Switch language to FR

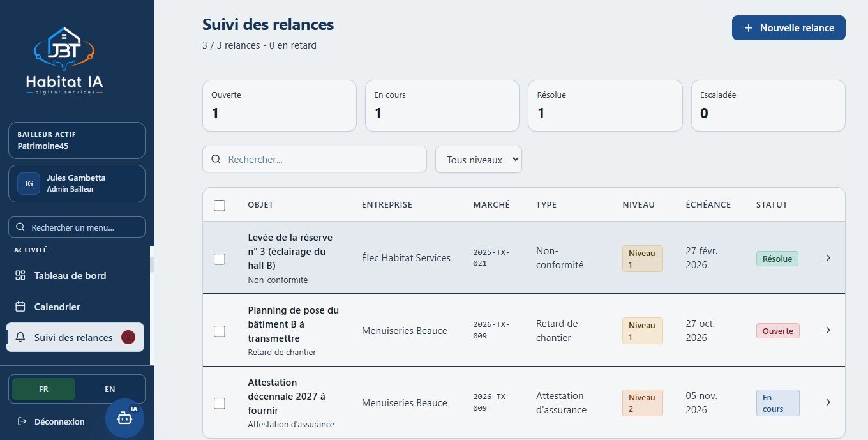(43, 389)
